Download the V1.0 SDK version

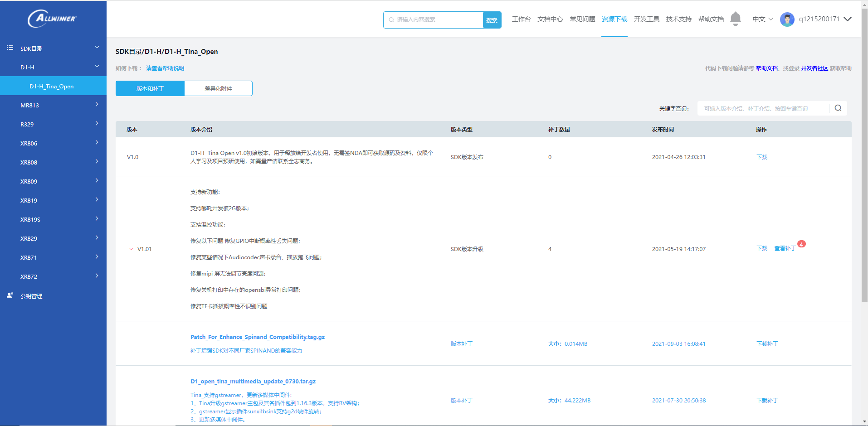click(762, 157)
